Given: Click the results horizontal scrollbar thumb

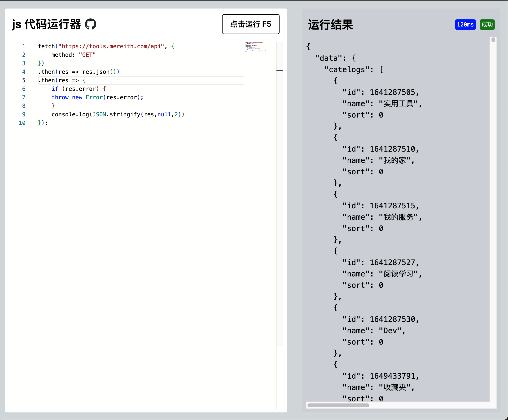Looking at the screenshot, I should [x=338, y=405].
